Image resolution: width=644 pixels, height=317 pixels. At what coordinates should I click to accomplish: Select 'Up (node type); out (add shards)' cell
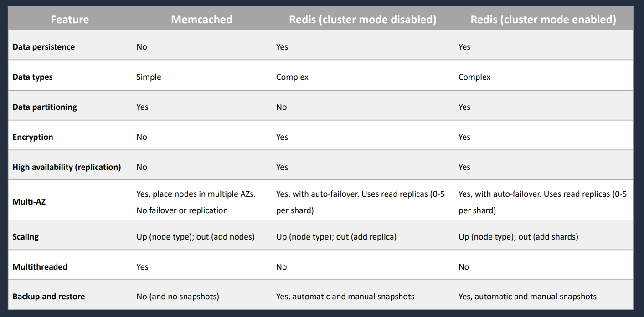pyautogui.click(x=518, y=237)
